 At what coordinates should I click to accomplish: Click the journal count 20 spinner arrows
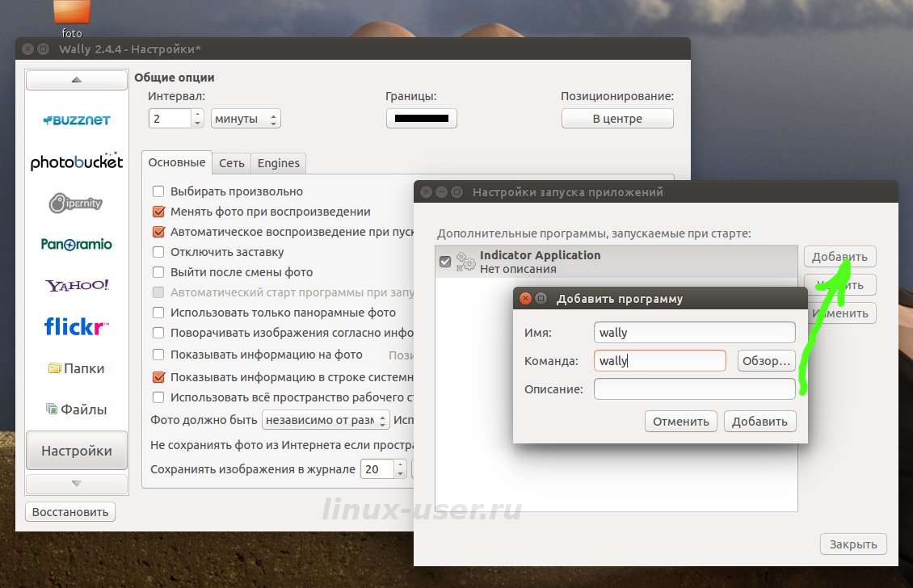(400, 469)
